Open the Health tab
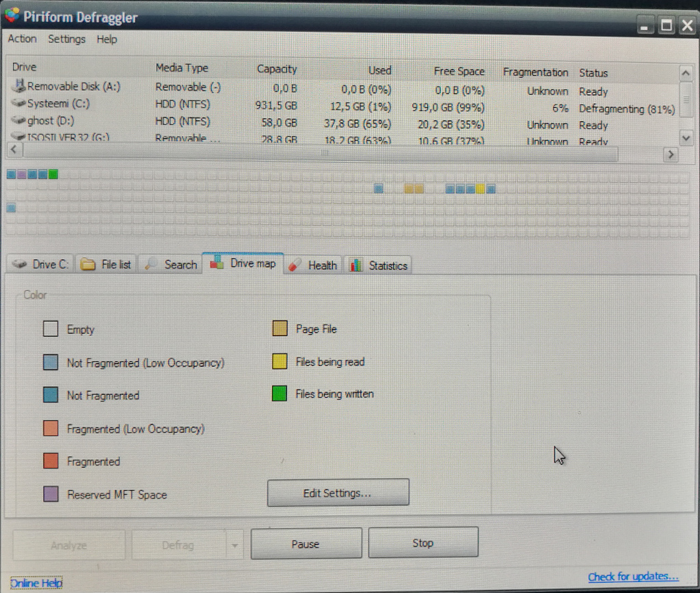The width and height of the screenshot is (700, 593). [x=313, y=266]
